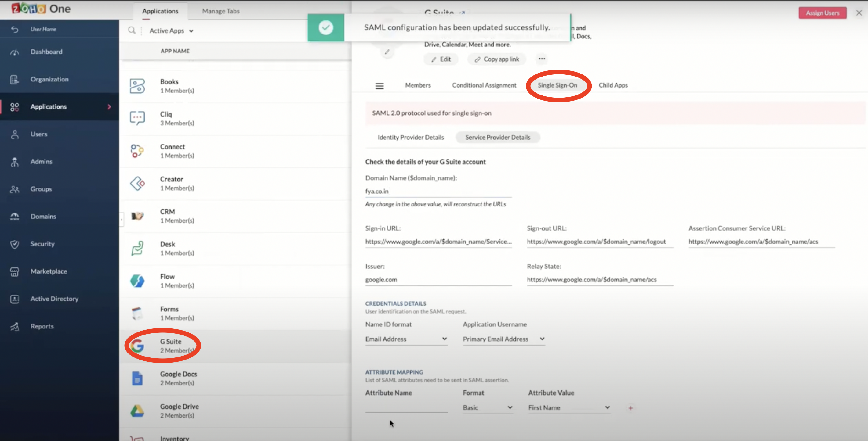Select the Flow app icon
Screen dimensions: 868x441
coord(137,281)
